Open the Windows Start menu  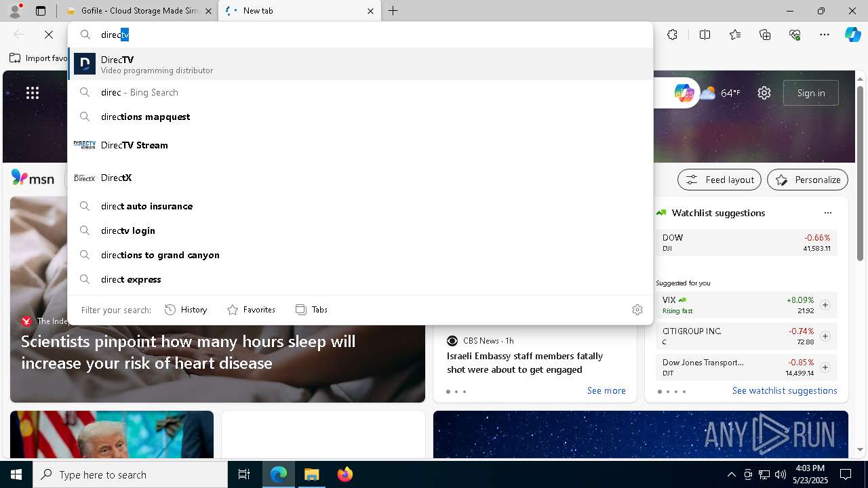pyautogui.click(x=16, y=474)
